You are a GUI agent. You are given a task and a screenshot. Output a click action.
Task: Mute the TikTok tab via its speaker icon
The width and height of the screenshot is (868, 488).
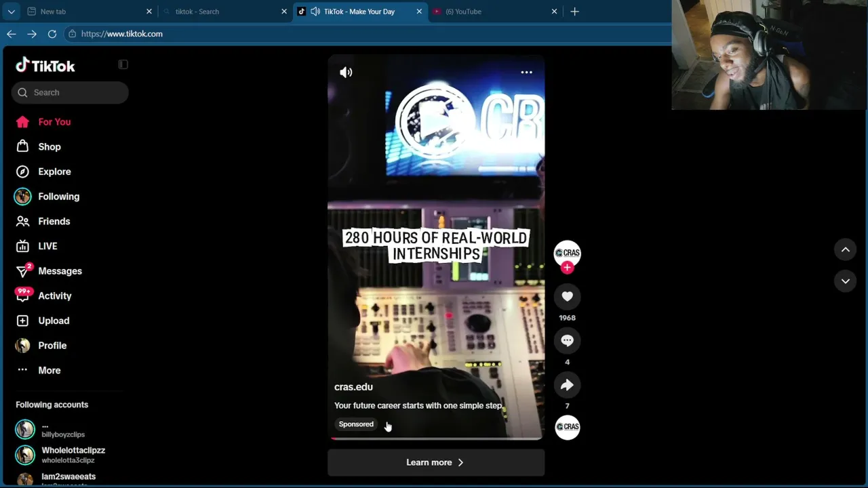pos(315,12)
